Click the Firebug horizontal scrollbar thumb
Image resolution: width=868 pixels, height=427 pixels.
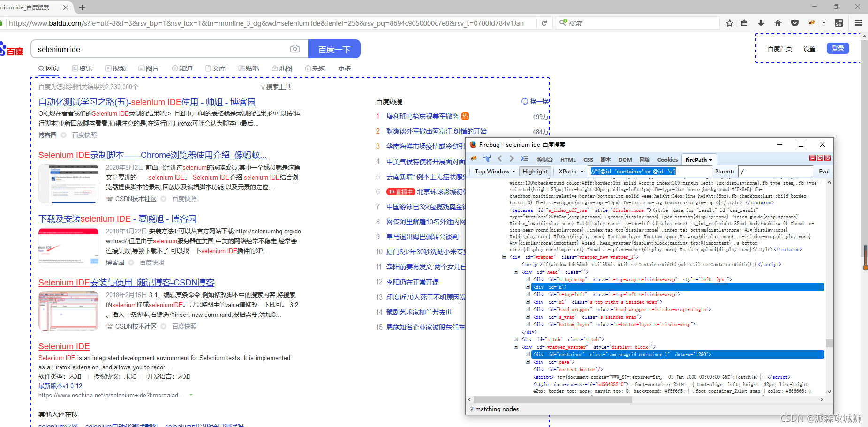pyautogui.click(x=552, y=400)
